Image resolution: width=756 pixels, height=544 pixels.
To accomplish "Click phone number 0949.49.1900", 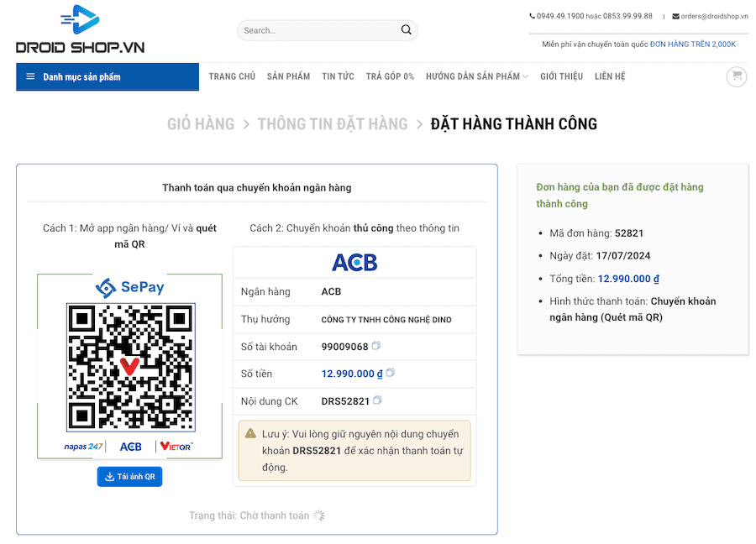I will point(560,16).
